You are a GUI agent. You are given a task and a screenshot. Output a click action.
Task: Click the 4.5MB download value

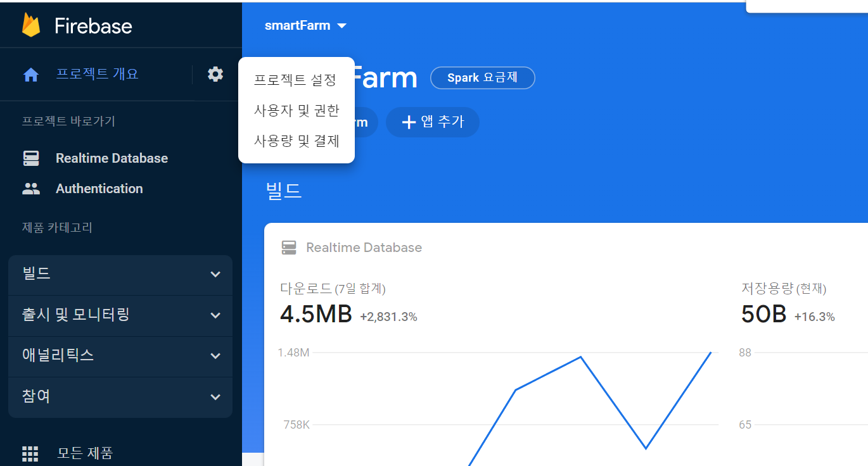316,314
